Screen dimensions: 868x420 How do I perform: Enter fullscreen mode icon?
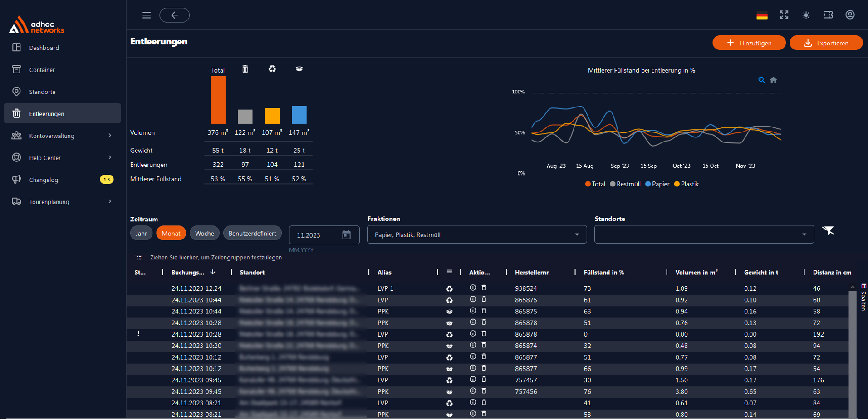(x=784, y=15)
